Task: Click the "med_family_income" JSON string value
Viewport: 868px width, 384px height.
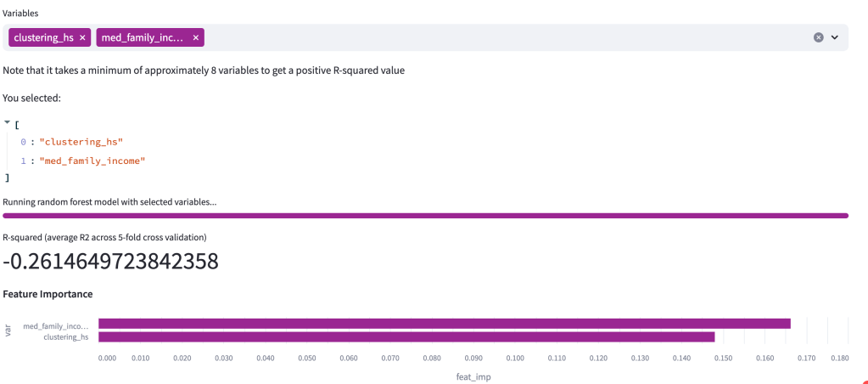Action: pyautogui.click(x=92, y=160)
